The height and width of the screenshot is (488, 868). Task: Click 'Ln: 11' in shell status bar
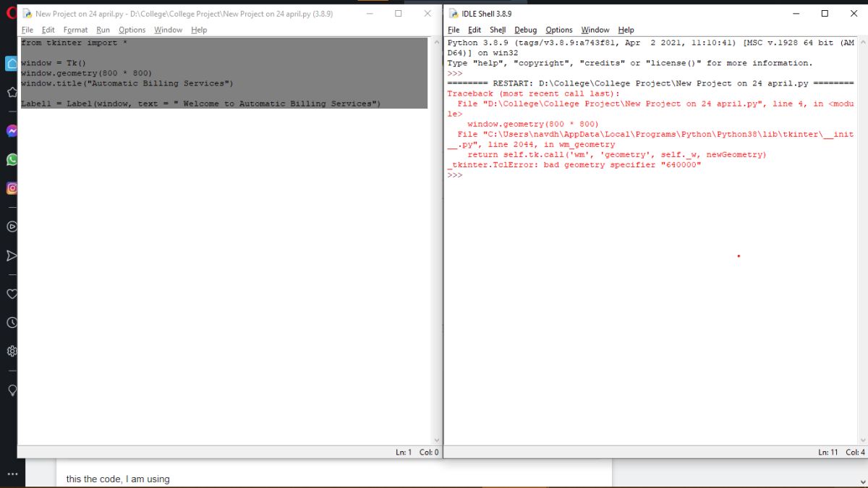pyautogui.click(x=828, y=453)
